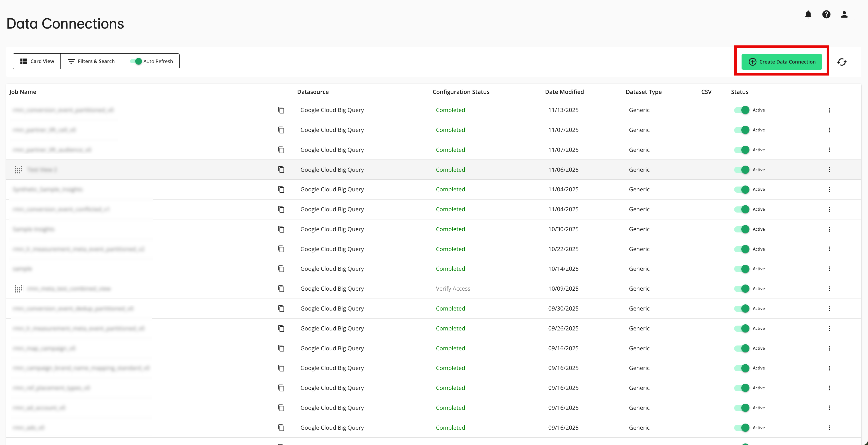Click the Completed status link on the 11/04/2025 row

[x=451, y=189]
